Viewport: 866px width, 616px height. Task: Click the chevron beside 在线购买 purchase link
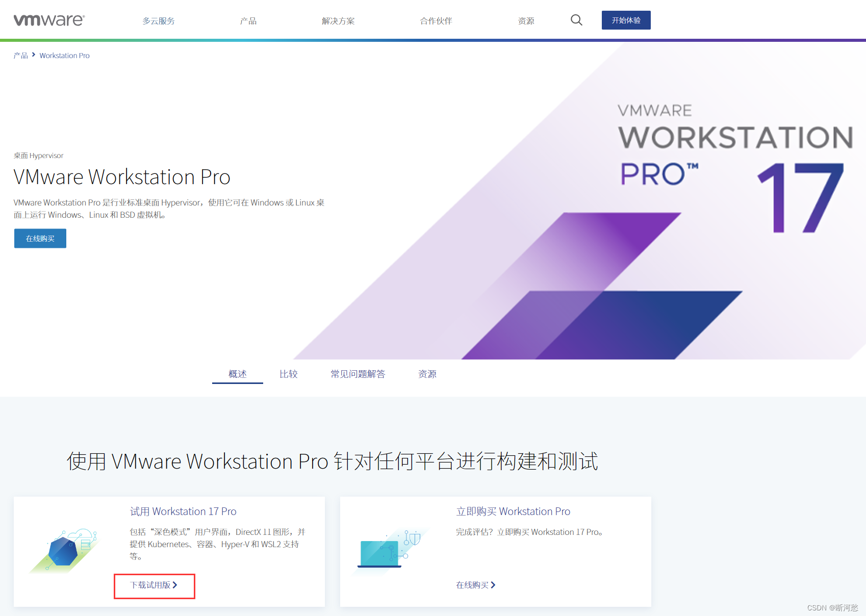pyautogui.click(x=493, y=585)
